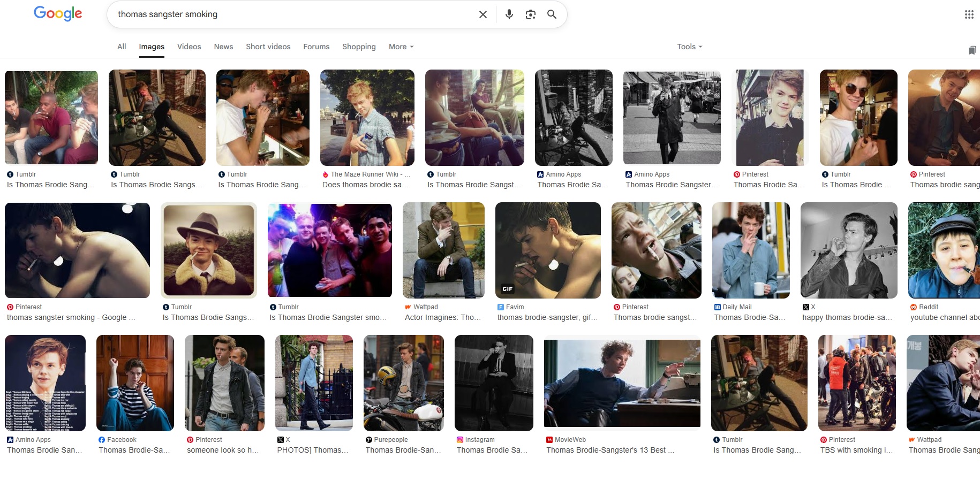Start voice search with the microphone icon
Image resolution: width=980 pixels, height=504 pixels.
(509, 14)
